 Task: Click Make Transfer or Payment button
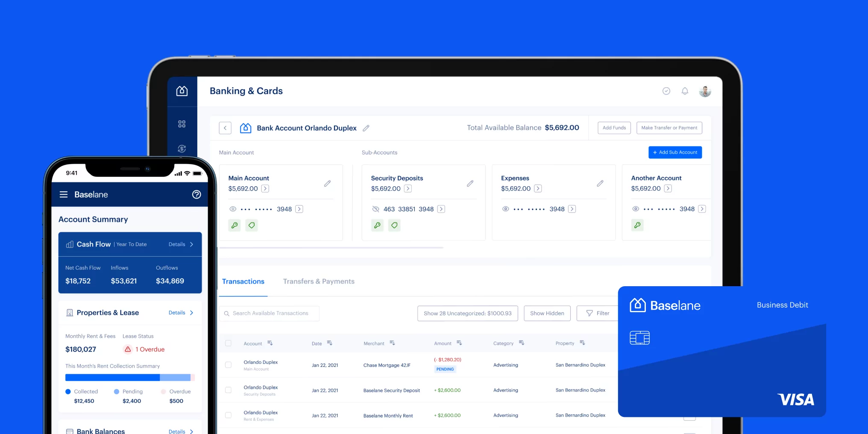pyautogui.click(x=669, y=128)
